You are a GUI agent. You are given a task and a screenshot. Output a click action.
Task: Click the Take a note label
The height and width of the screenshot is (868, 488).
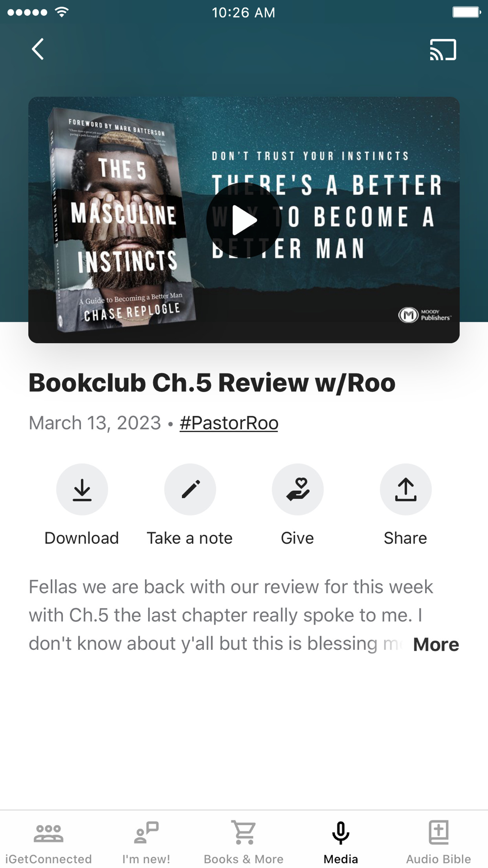[190, 538]
